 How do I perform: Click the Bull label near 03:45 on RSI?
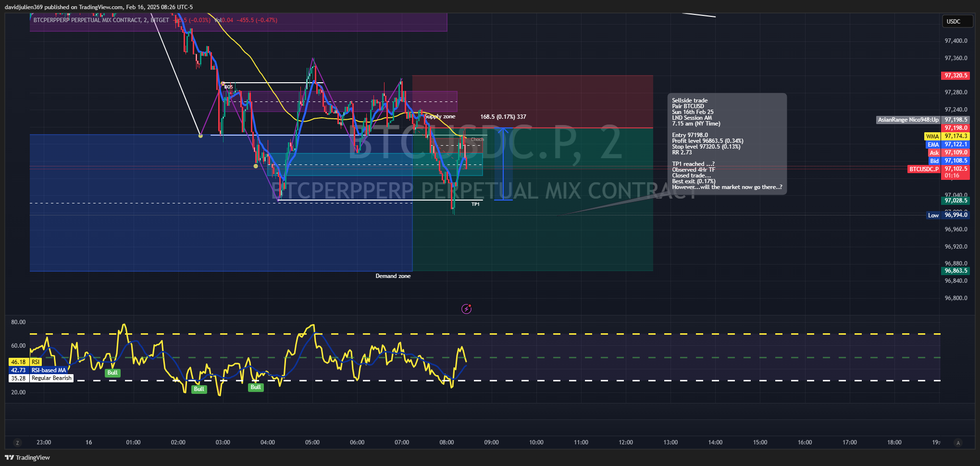coord(256,387)
